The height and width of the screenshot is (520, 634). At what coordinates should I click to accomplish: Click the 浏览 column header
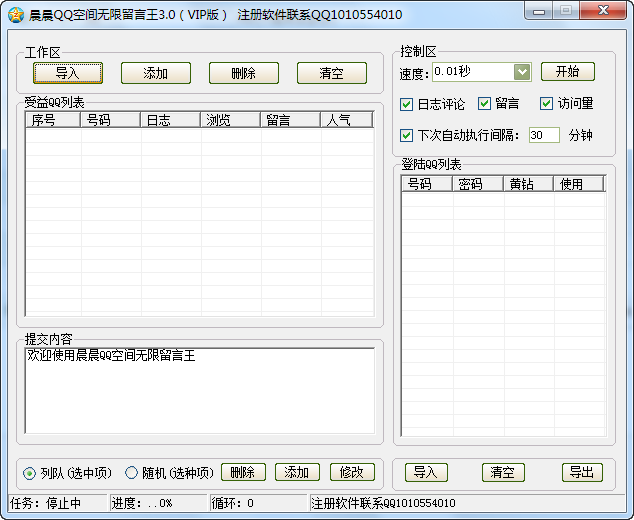[x=230, y=120]
